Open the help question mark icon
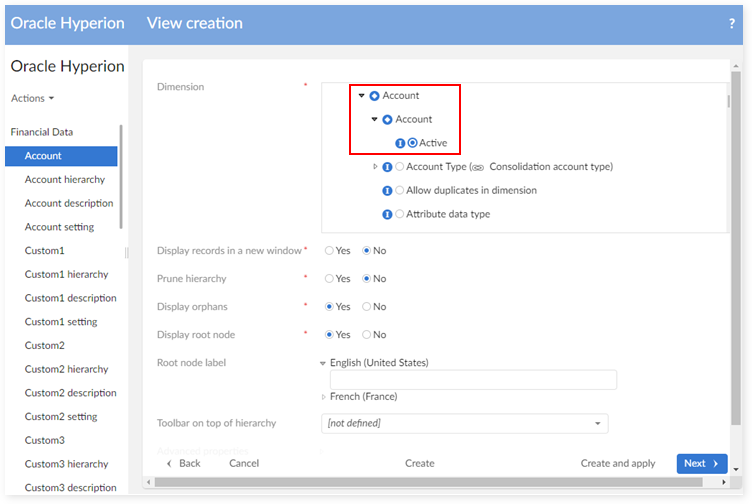This screenshot has height=504, width=752. (731, 23)
